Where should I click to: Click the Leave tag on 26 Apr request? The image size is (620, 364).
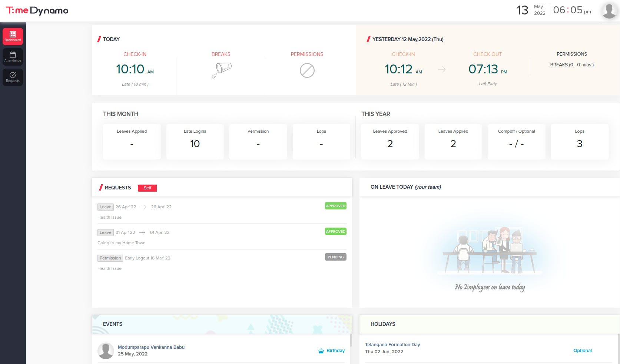(105, 207)
